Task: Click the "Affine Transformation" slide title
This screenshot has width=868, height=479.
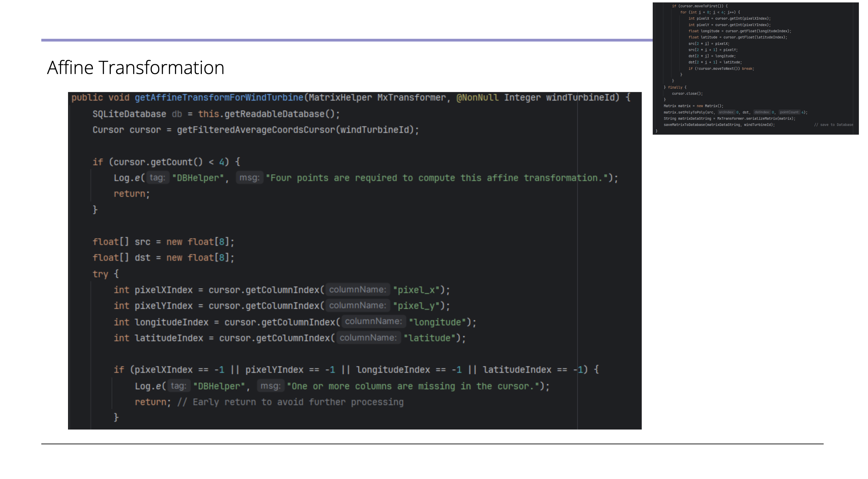Action: click(x=135, y=68)
